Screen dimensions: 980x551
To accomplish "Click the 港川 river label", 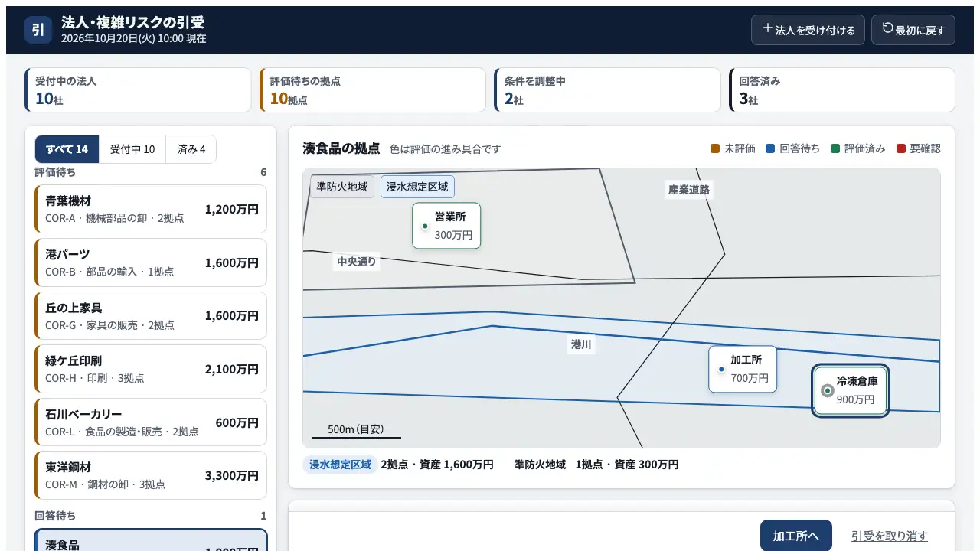I will point(581,345).
